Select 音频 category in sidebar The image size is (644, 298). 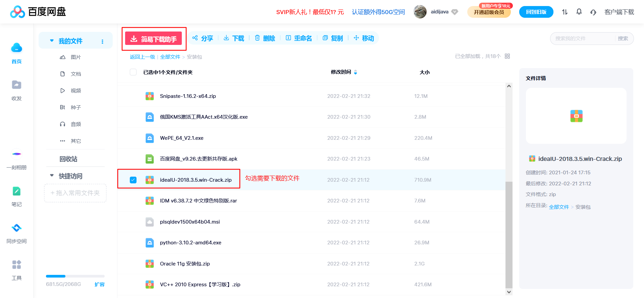coord(70,124)
